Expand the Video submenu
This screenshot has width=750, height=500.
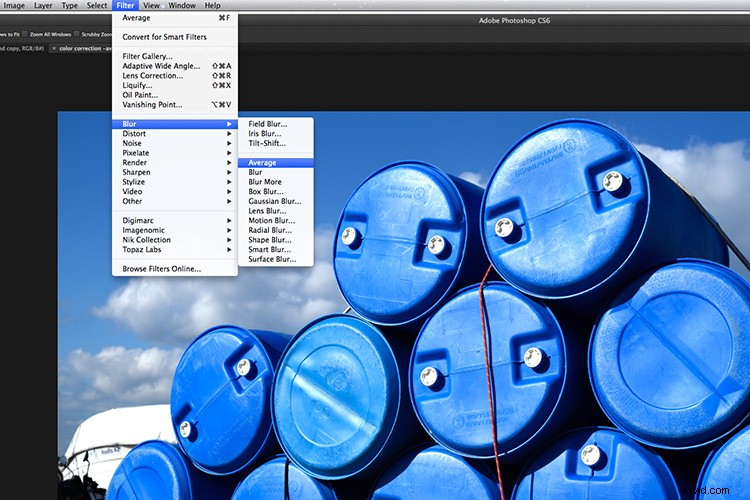pos(175,191)
